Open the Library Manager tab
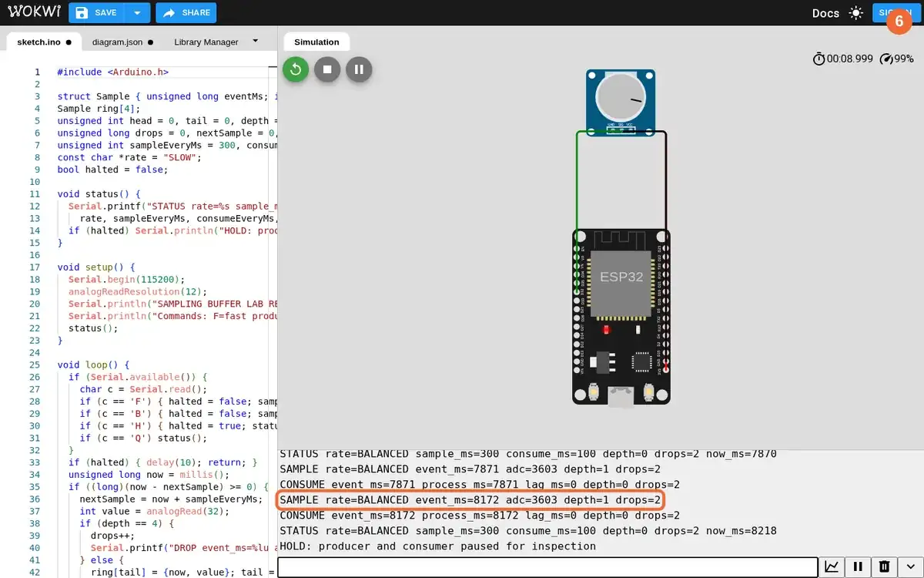The image size is (924, 578). [206, 42]
